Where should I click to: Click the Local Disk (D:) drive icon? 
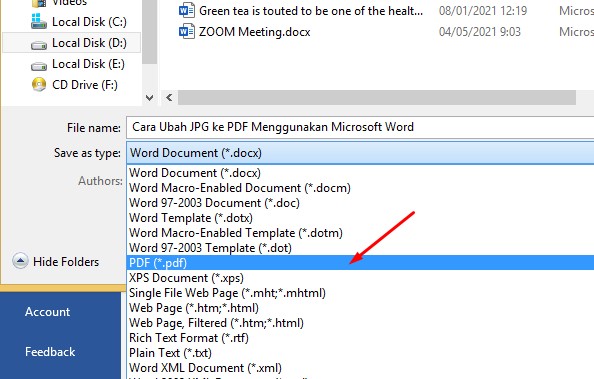(x=39, y=45)
